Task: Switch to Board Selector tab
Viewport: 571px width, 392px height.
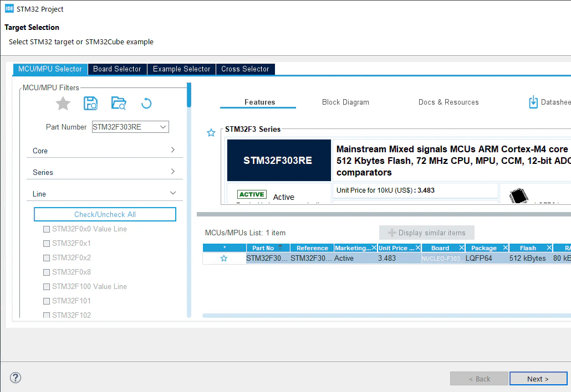Action: [117, 69]
